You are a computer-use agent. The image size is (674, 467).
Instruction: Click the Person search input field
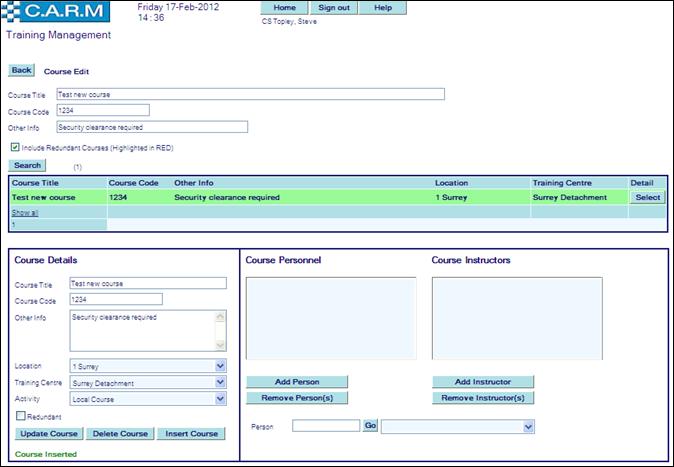click(x=325, y=426)
